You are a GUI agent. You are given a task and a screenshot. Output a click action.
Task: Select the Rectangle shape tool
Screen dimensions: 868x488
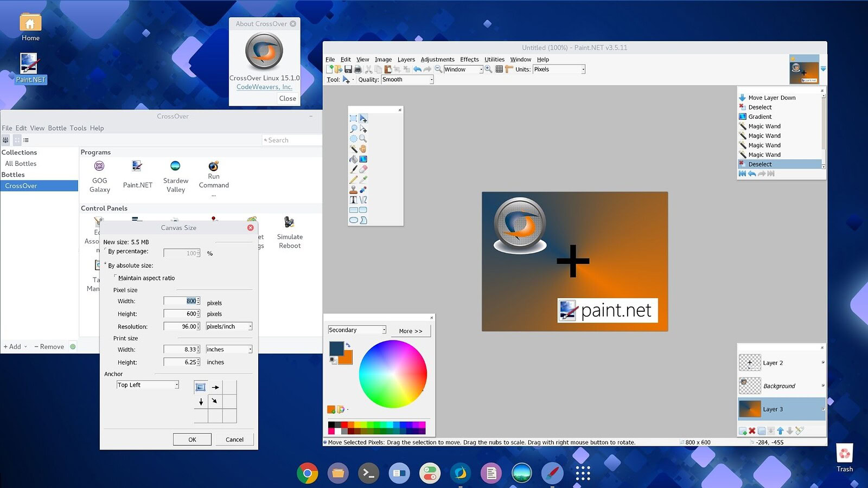[353, 210]
